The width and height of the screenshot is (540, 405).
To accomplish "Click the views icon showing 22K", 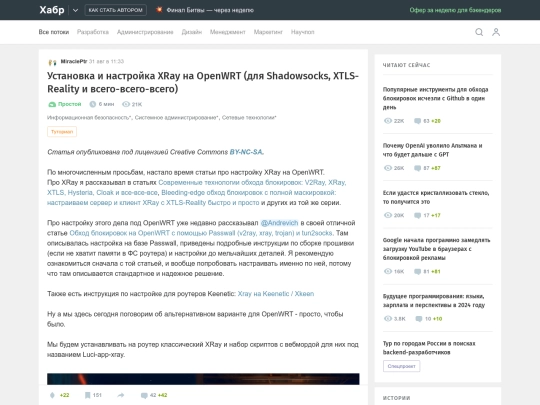I will pos(388,121).
